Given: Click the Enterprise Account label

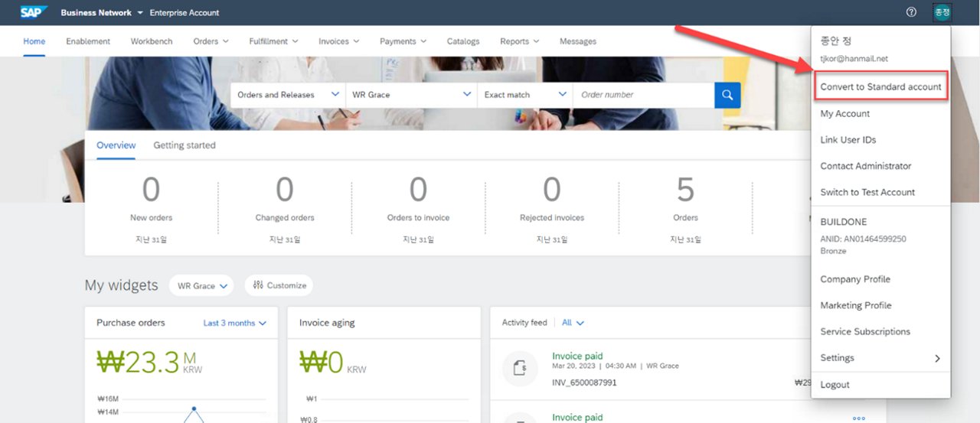Looking at the screenshot, I should [x=185, y=13].
